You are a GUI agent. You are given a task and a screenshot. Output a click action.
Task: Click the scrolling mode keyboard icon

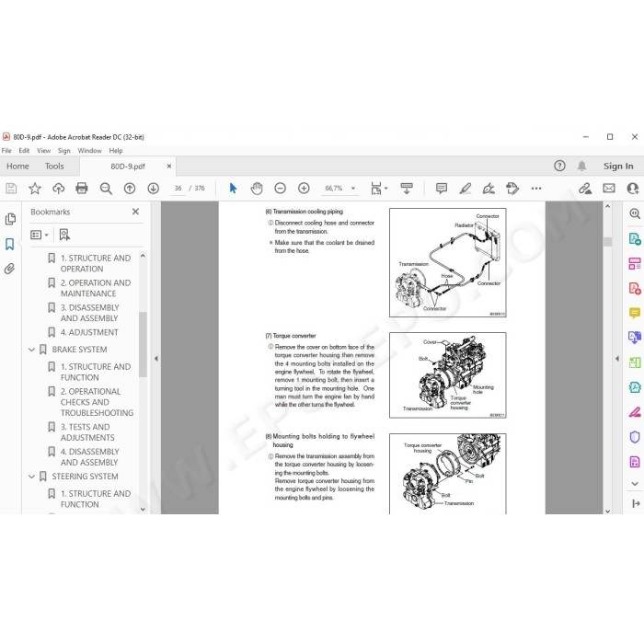[407, 189]
